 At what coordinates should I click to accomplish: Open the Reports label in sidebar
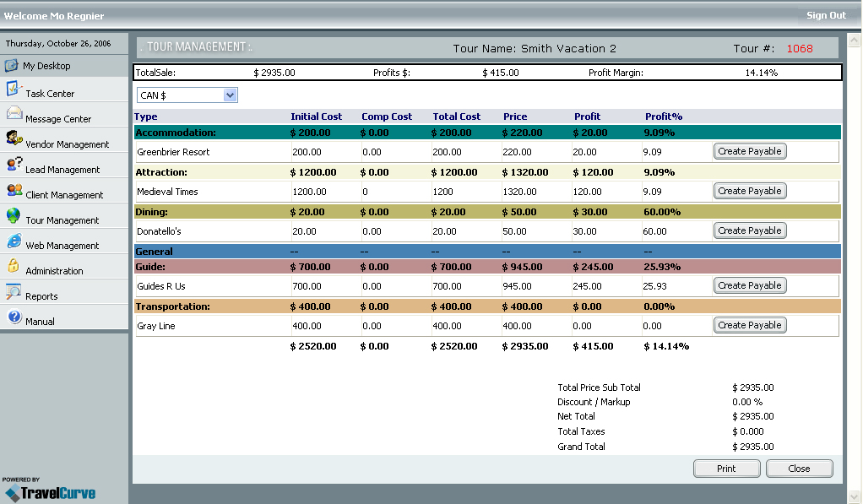pos(41,296)
